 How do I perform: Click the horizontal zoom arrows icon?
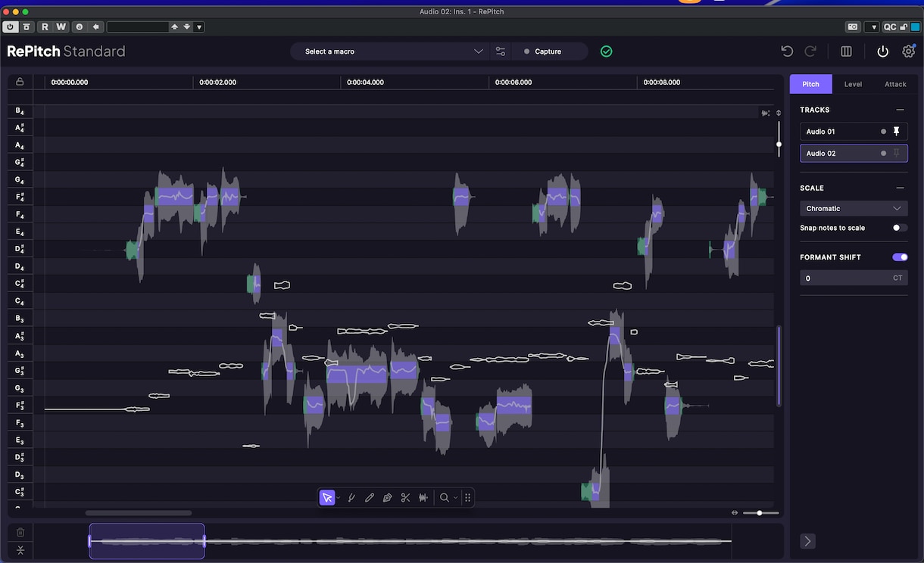click(x=735, y=513)
